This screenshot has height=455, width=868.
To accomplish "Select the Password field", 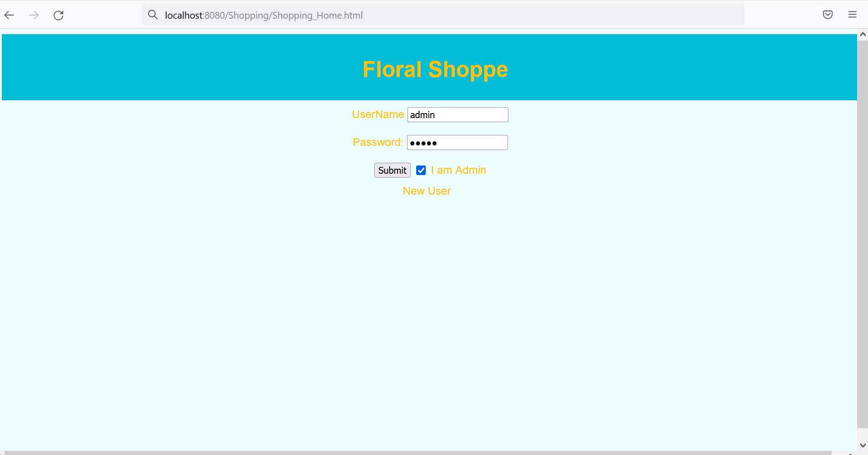I will (457, 142).
